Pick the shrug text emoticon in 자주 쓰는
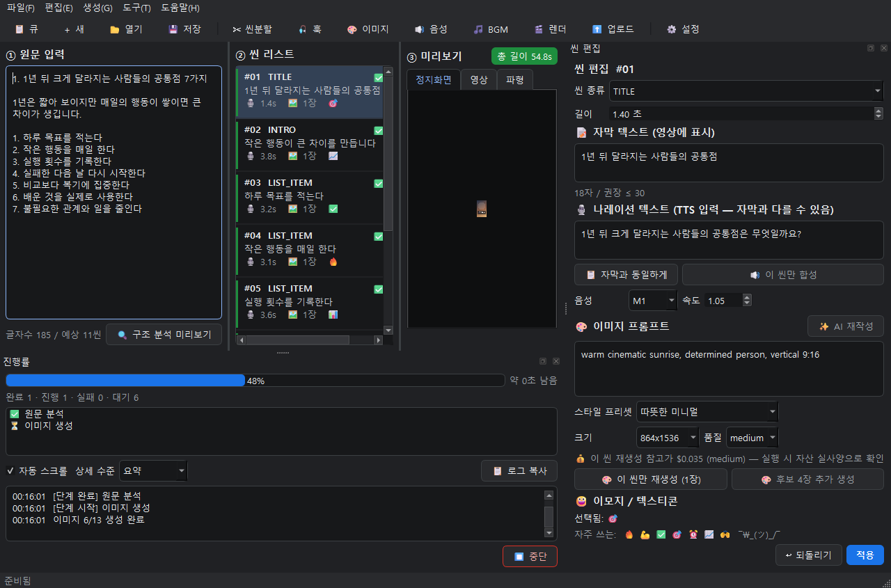The image size is (891, 588). [759, 534]
